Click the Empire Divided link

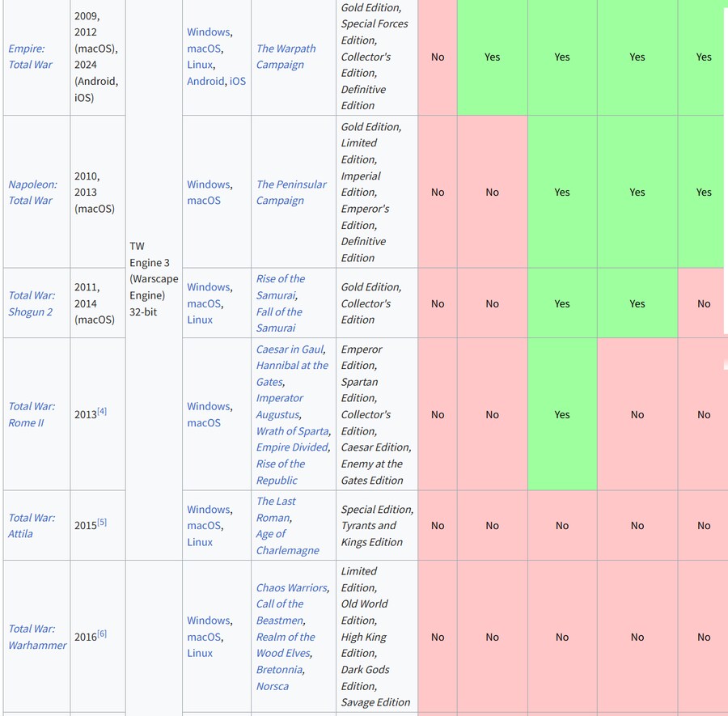292,447
